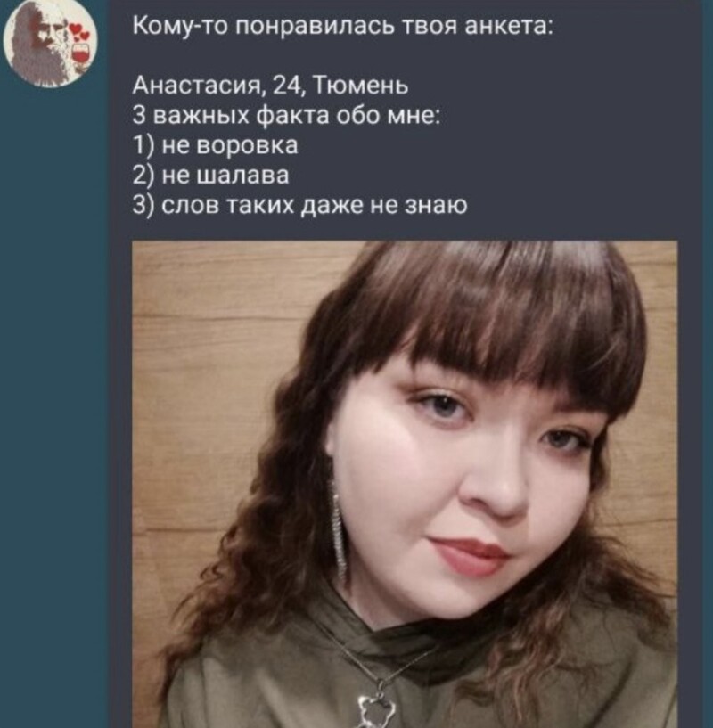The width and height of the screenshot is (713, 728).
Task: Select the line '3 важных факта обо мне:'
Action: pyautogui.click(x=286, y=116)
